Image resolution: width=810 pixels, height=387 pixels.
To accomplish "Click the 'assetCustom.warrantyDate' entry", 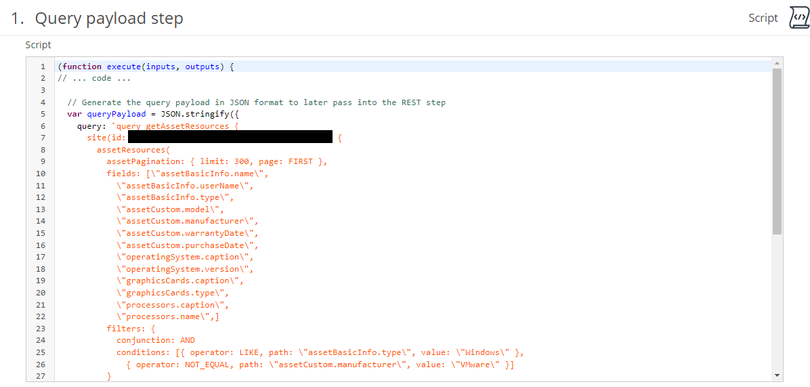I will click(188, 233).
